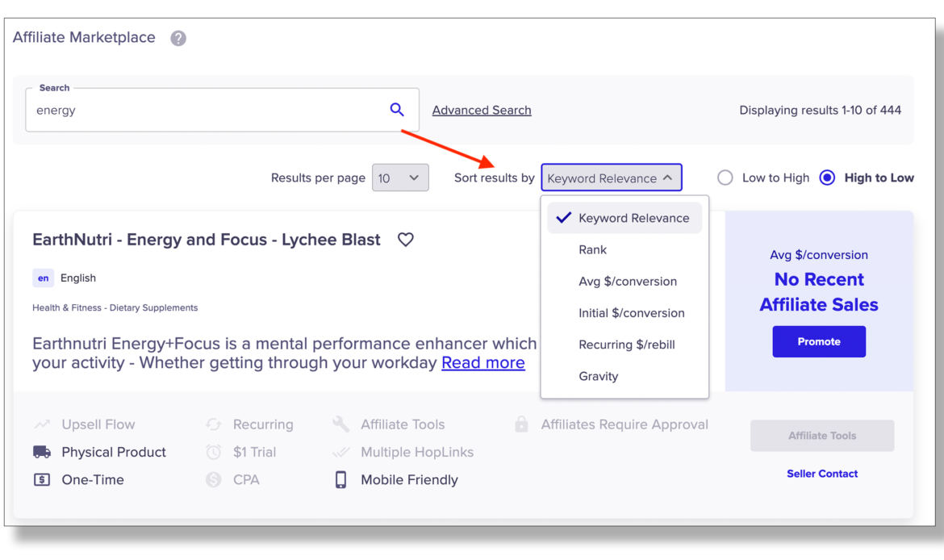The width and height of the screenshot is (944, 560).
Task: Click the CPA dollar coin icon
Action: 214,480
